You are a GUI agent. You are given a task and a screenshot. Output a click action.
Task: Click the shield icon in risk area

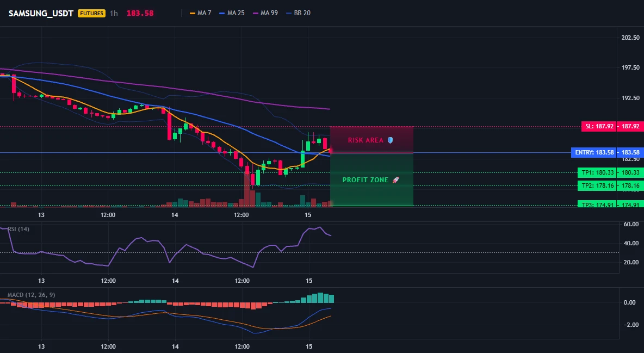click(390, 140)
